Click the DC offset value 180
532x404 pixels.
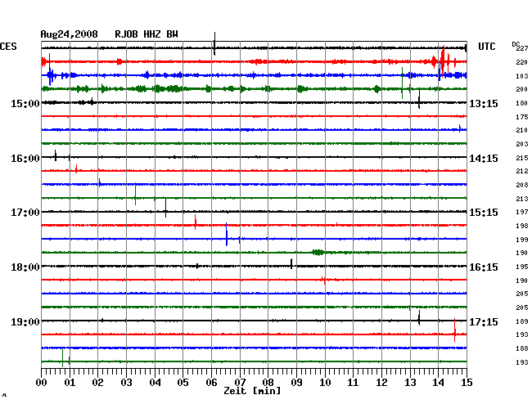click(522, 103)
